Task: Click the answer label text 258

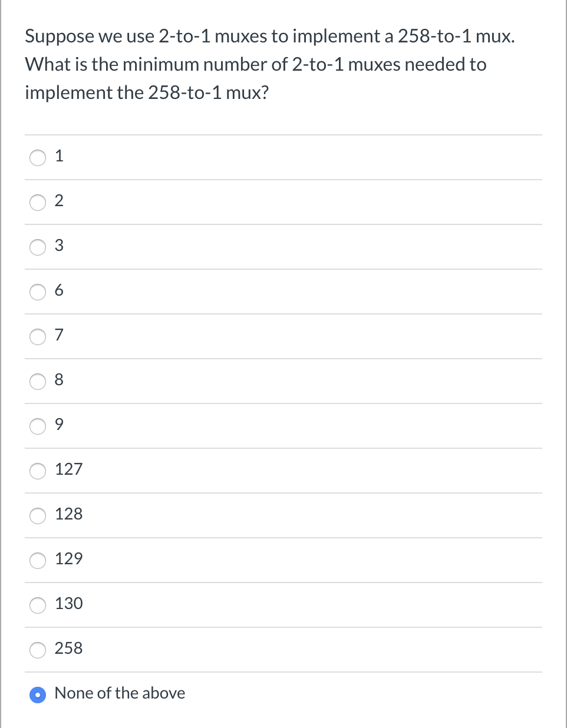Action: point(68,648)
